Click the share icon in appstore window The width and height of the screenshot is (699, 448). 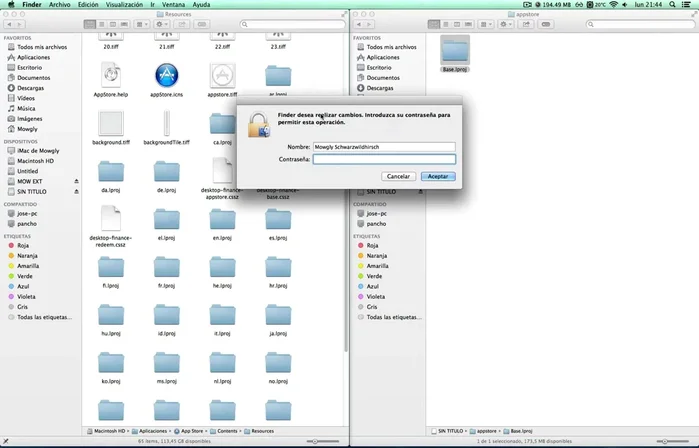tap(526, 25)
